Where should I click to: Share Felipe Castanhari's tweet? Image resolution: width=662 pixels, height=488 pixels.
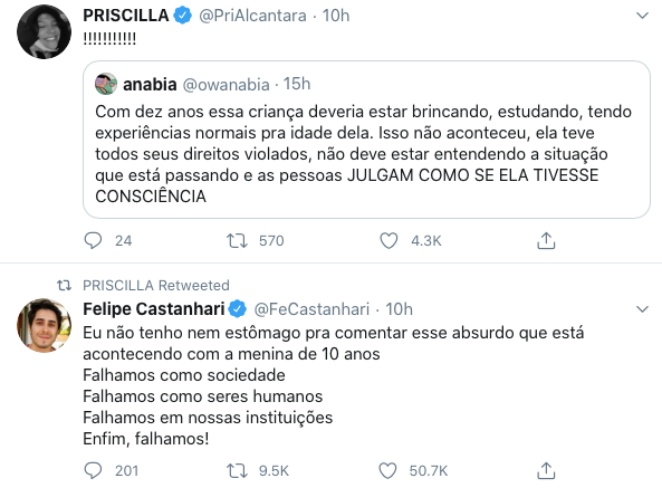point(546,469)
